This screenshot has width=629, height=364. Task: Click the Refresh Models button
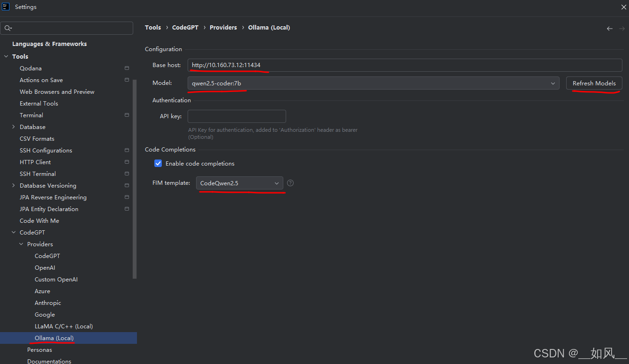[x=594, y=83]
